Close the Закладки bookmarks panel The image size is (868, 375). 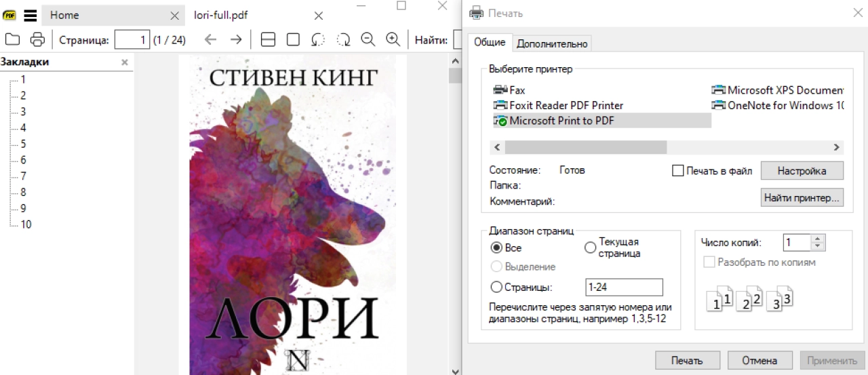point(125,62)
